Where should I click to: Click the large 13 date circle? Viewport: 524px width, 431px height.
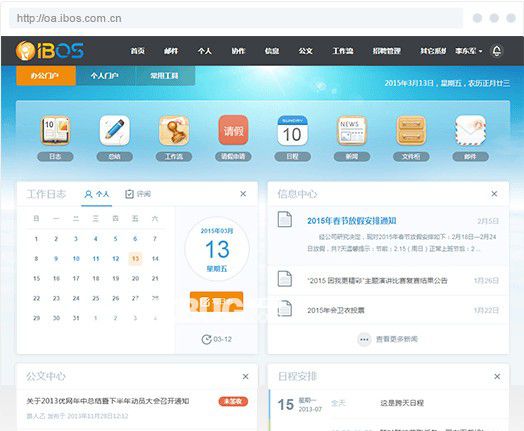(217, 249)
